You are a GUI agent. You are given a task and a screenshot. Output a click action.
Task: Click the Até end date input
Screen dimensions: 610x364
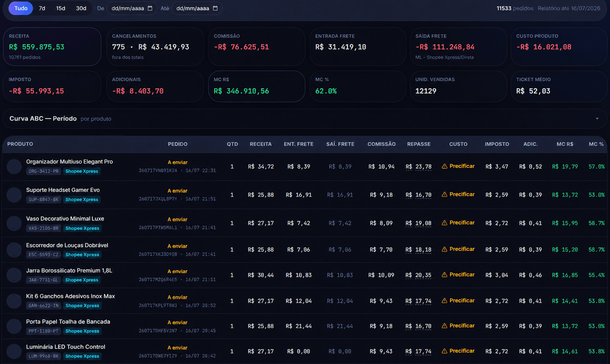tap(197, 8)
